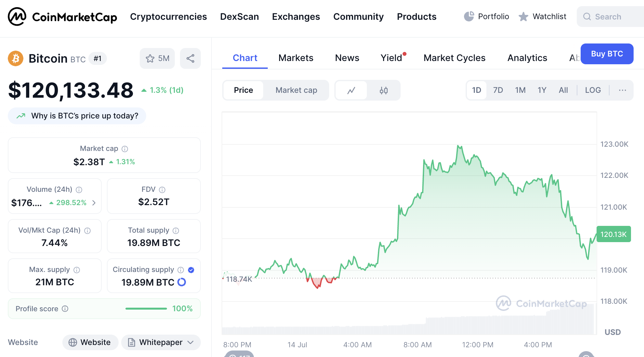Open Community menu
644x357 pixels.
coord(358,17)
